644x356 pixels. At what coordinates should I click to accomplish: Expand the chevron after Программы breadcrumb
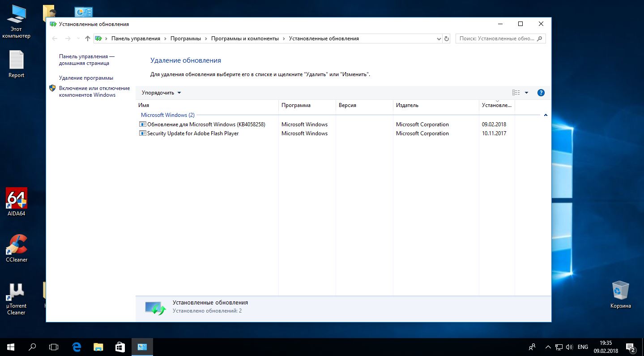click(206, 39)
